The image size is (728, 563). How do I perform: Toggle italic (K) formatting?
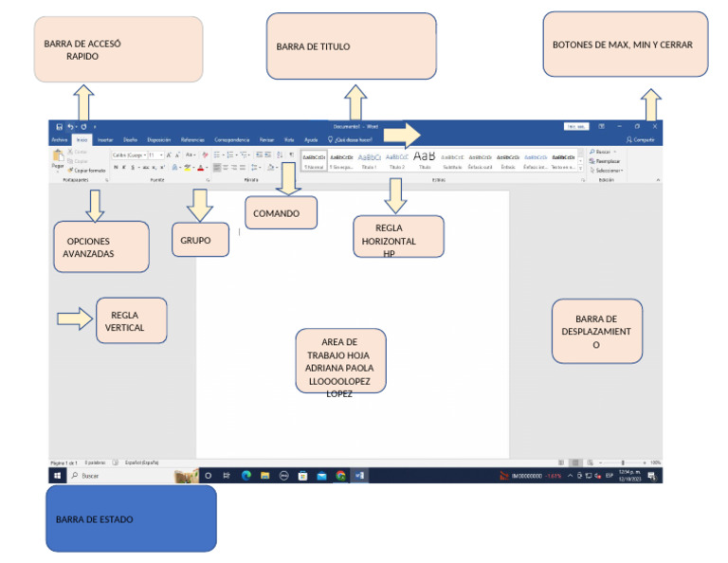click(x=124, y=167)
